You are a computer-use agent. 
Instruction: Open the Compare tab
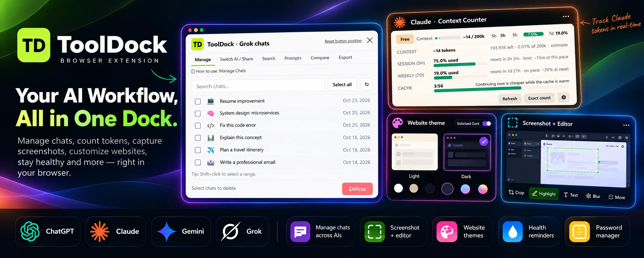pyautogui.click(x=320, y=58)
